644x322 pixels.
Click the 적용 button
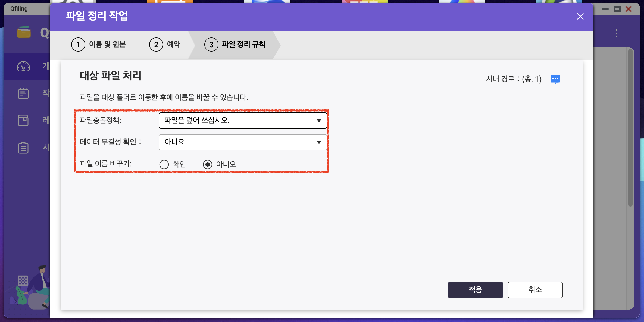pyautogui.click(x=475, y=290)
